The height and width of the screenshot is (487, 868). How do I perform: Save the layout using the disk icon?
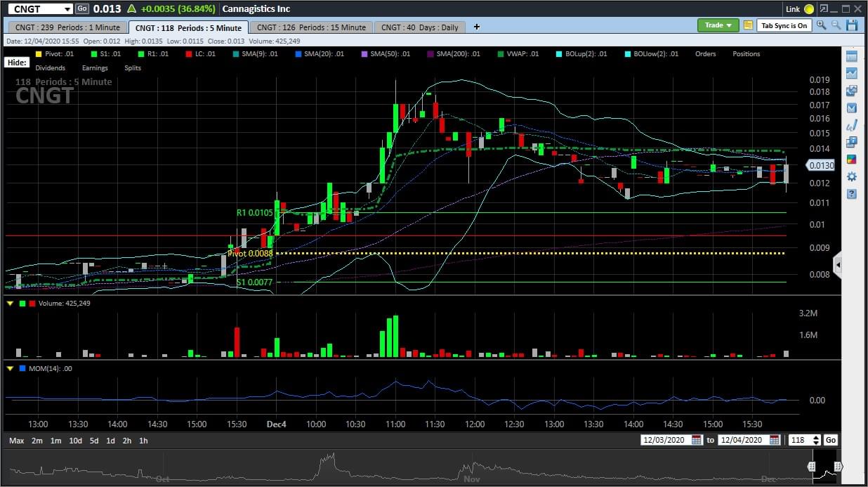pyautogui.click(x=853, y=25)
